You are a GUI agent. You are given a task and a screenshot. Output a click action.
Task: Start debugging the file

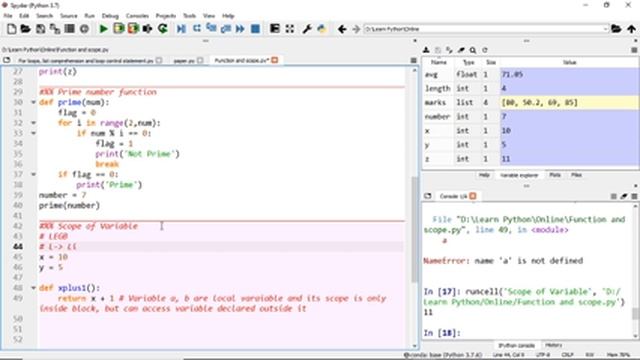(181, 29)
